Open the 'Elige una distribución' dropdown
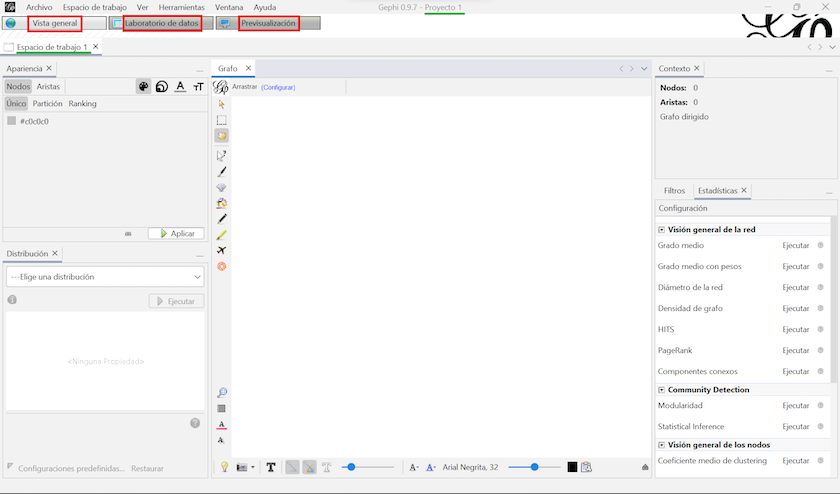This screenshot has width=840, height=494. coord(105,277)
